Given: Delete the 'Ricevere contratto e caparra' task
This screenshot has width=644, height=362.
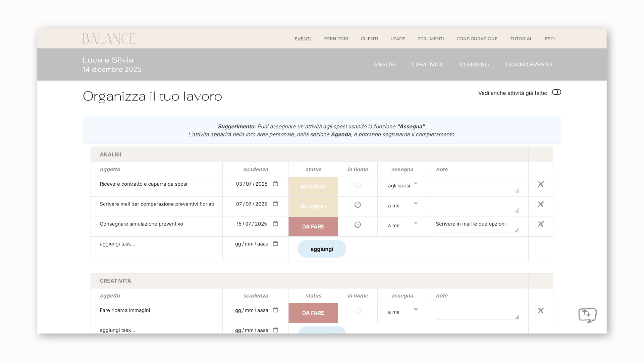Looking at the screenshot, I should [x=540, y=184].
